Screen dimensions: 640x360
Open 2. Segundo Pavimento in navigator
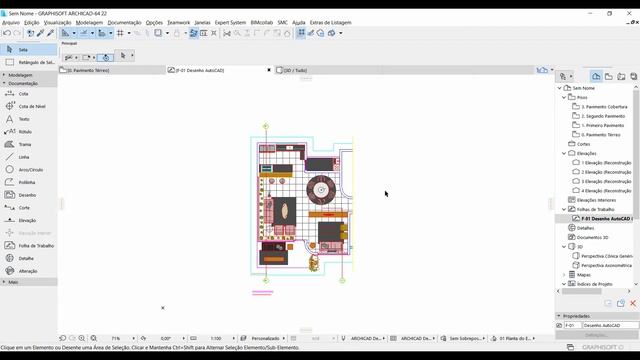coord(603,116)
